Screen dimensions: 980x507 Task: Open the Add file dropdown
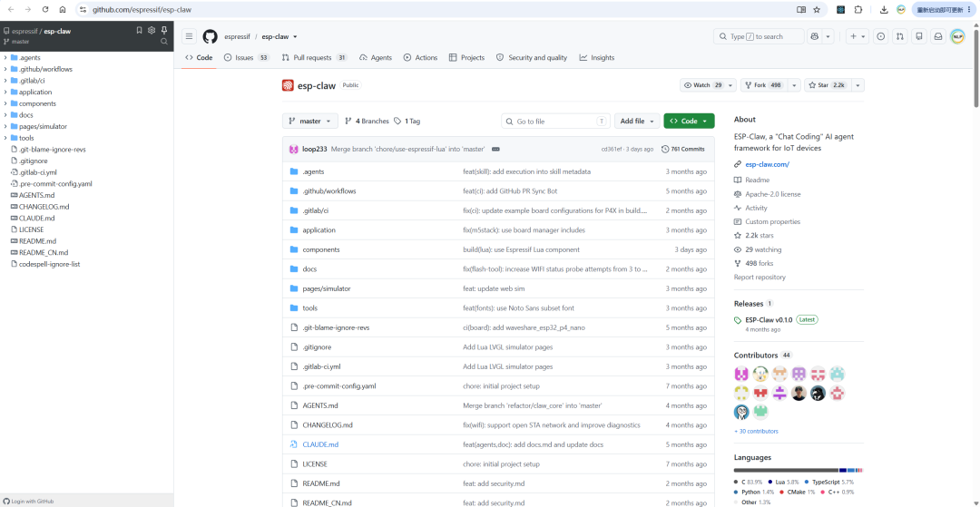click(x=637, y=122)
